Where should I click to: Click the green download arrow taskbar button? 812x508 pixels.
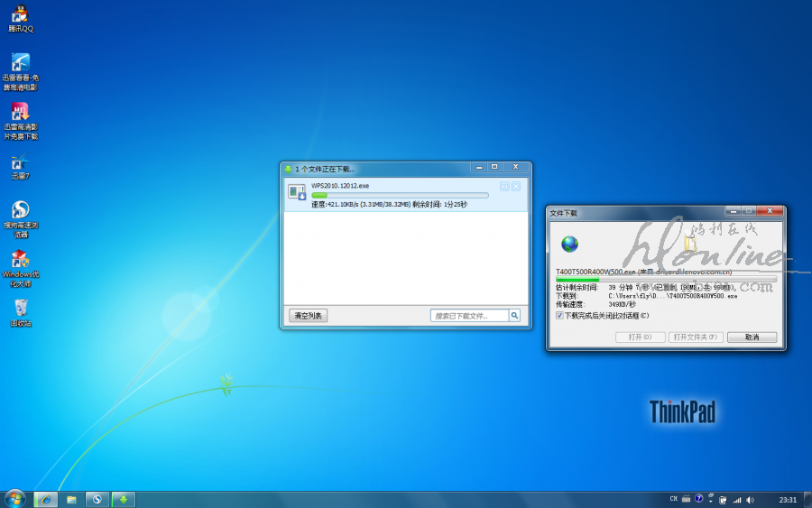[123, 499]
